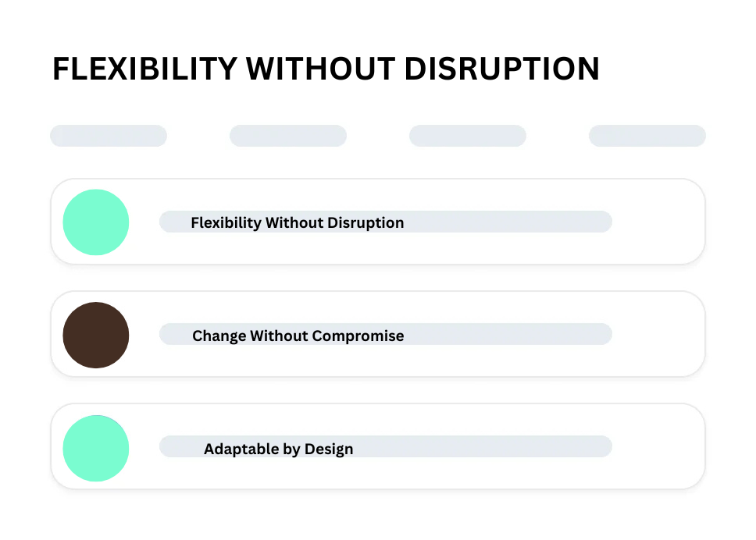Viewport: 756px width, 540px height.
Task: Open the Change Without Compromise label
Action: 298,336
